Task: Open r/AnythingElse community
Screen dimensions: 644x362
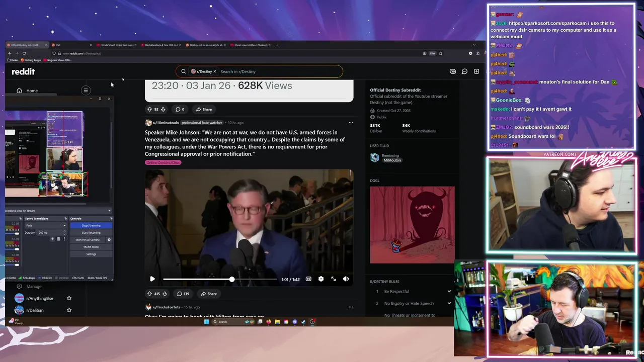Action: point(40,299)
